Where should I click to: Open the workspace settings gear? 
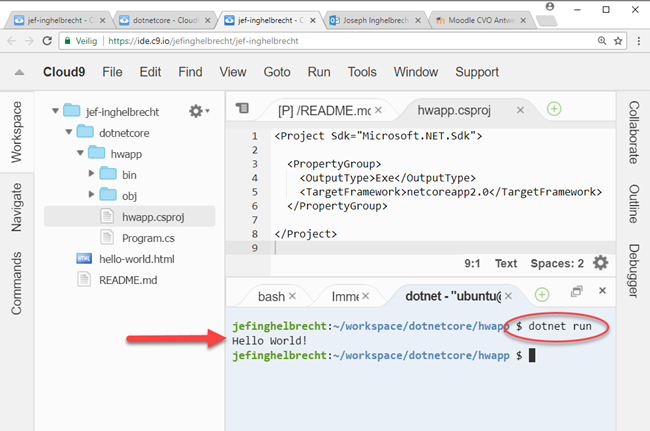click(196, 111)
